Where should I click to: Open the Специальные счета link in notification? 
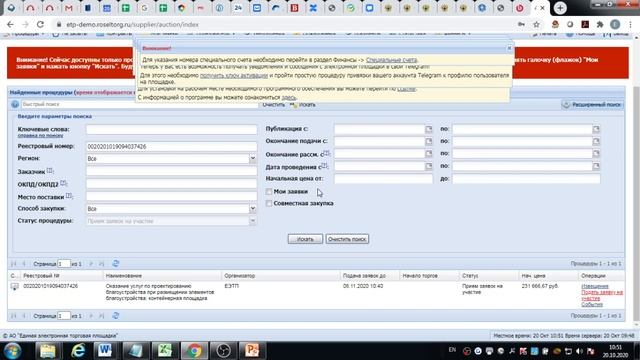[391, 60]
